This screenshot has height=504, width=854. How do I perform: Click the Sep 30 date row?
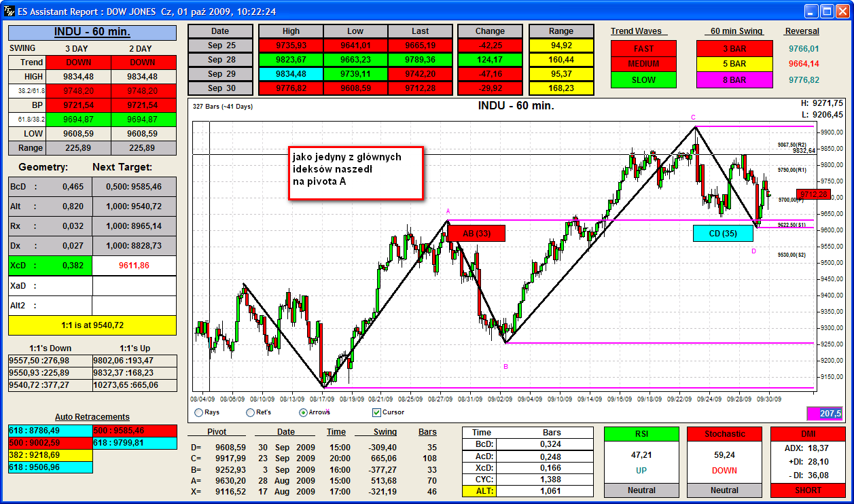[x=220, y=88]
